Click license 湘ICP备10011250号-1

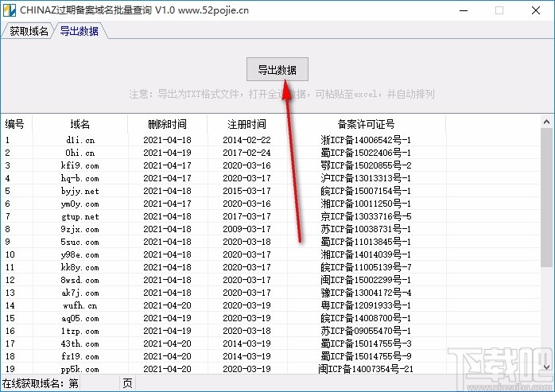point(366,204)
